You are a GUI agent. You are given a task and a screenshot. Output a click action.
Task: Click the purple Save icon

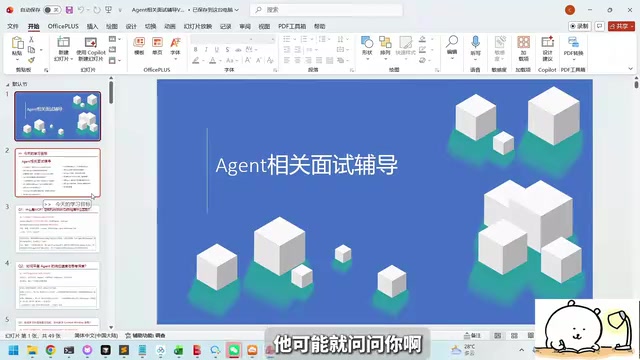click(69, 10)
